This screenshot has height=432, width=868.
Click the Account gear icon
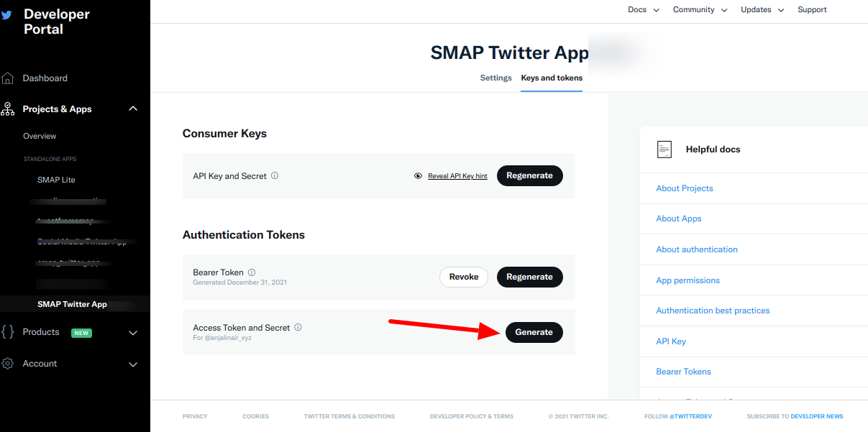click(8, 364)
